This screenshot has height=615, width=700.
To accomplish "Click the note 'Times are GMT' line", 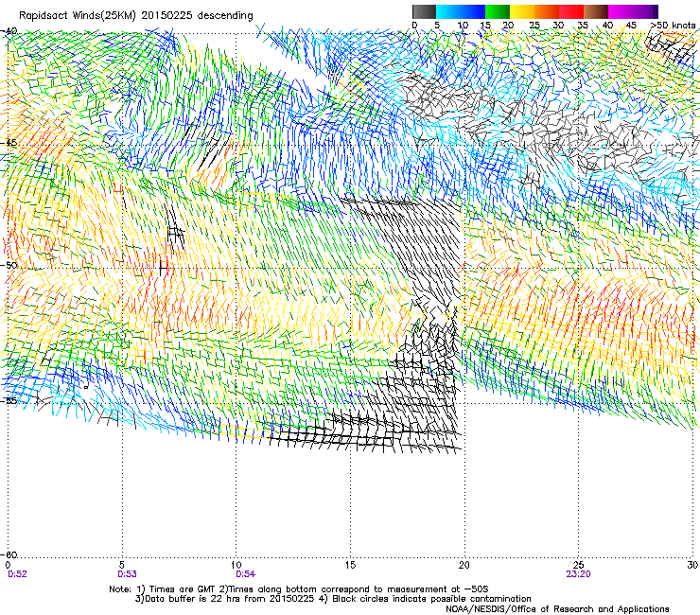I will click(299, 589).
